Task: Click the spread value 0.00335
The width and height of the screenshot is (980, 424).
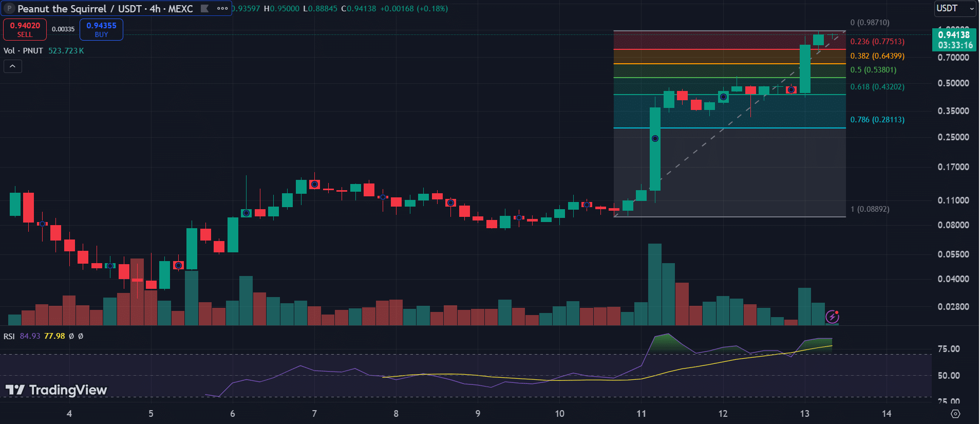Action: (x=63, y=29)
